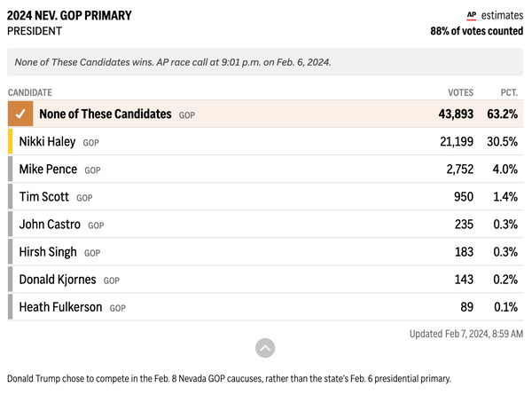Click the Nikki Haley candidate name
532x395 pixels.
coord(47,142)
